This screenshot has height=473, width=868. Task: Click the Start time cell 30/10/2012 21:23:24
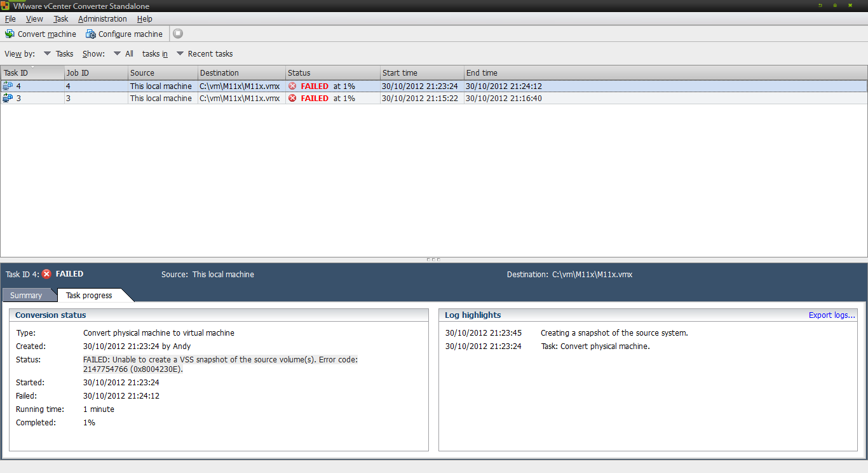point(420,86)
